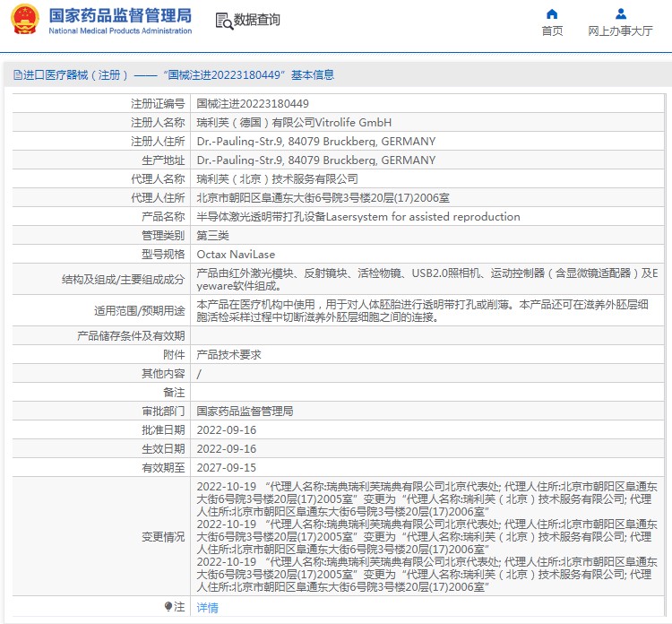Screen dimensions: 672x624
Task: Select the 生效日期 value 2022-09-16
Action: [227, 449]
